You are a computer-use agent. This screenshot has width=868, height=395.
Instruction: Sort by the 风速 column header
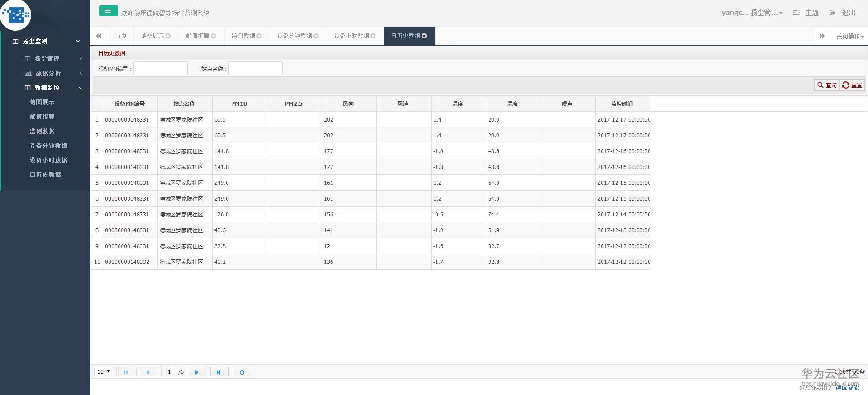click(x=403, y=104)
